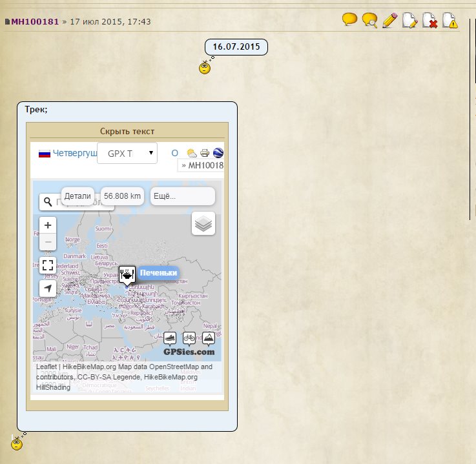
Task: Open the Детали tab on the map
Action: pos(78,196)
